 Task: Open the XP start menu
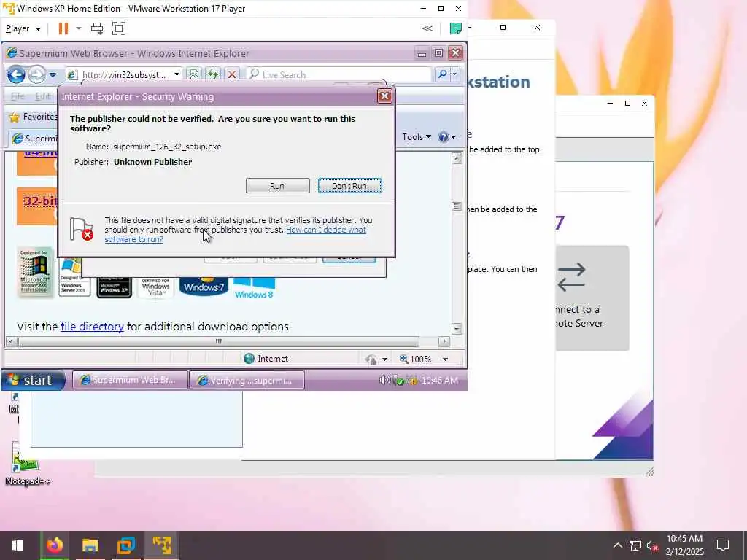pos(33,380)
